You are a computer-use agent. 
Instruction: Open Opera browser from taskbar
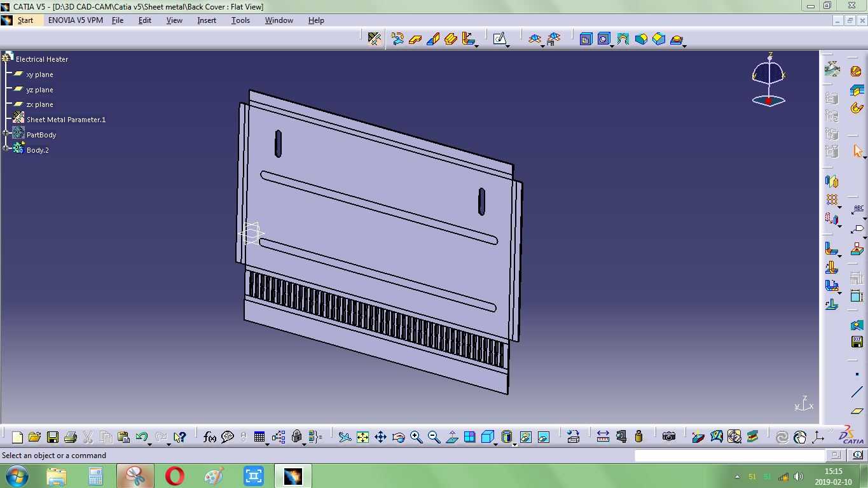174,476
